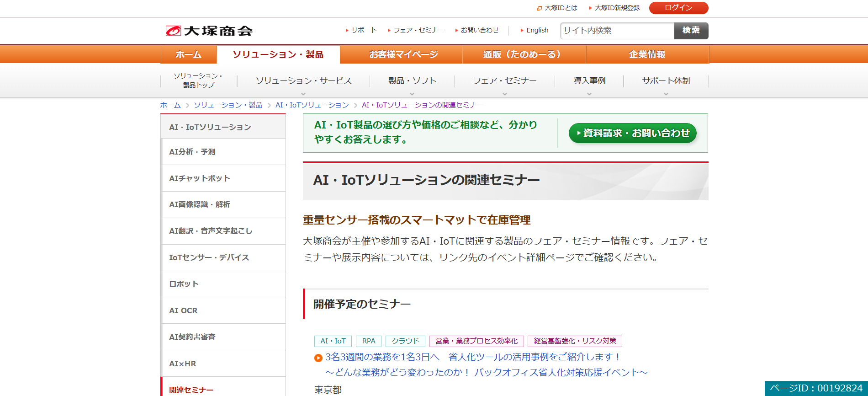The height and width of the screenshot is (396, 868).
Task: Open AI×HR in sidebar
Action: pyautogui.click(x=223, y=364)
